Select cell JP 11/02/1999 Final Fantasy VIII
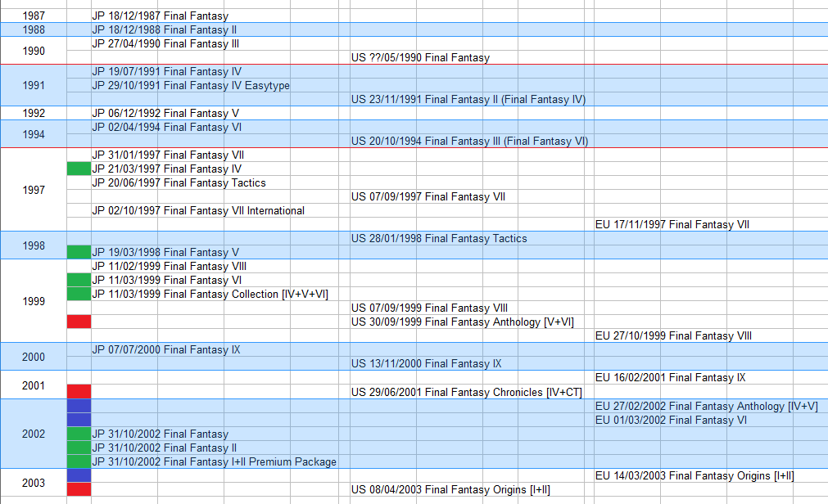The image size is (828, 504). (x=169, y=266)
